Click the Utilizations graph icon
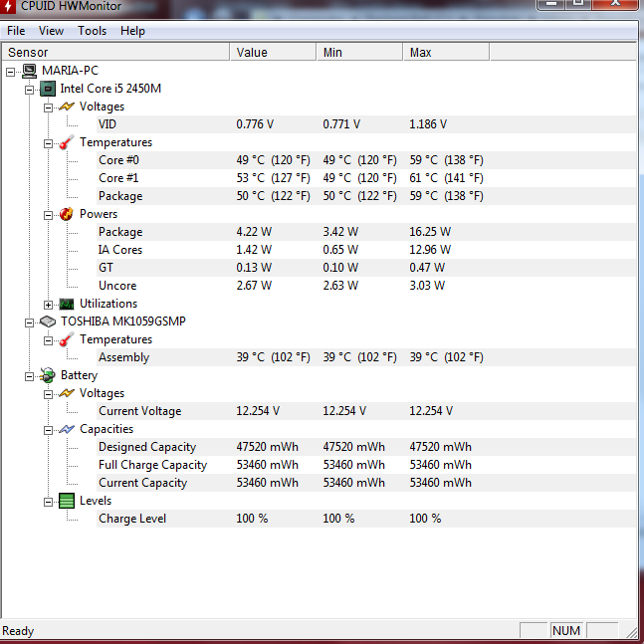 [67, 304]
